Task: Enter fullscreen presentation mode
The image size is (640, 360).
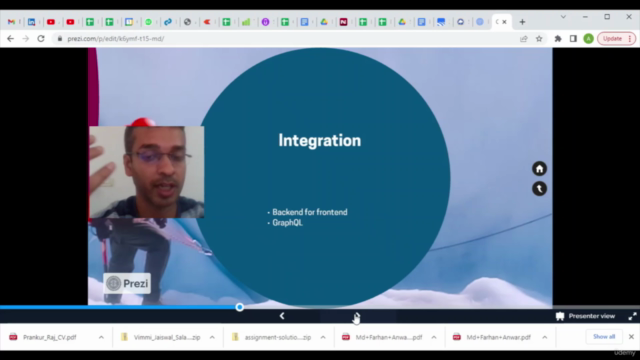Action: 632,316
